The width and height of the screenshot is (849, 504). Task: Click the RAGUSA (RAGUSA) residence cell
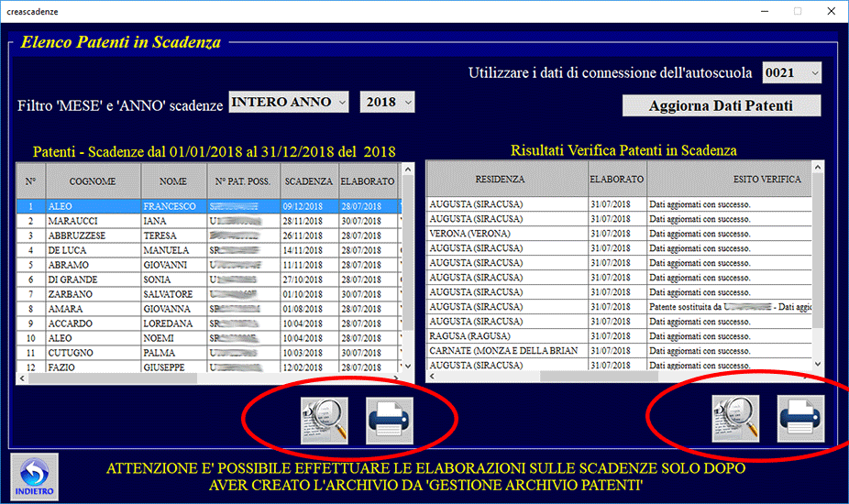pyautogui.click(x=507, y=335)
